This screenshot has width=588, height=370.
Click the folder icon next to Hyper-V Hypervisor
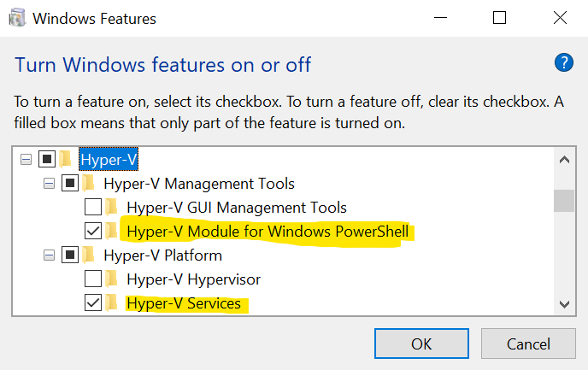[111, 279]
